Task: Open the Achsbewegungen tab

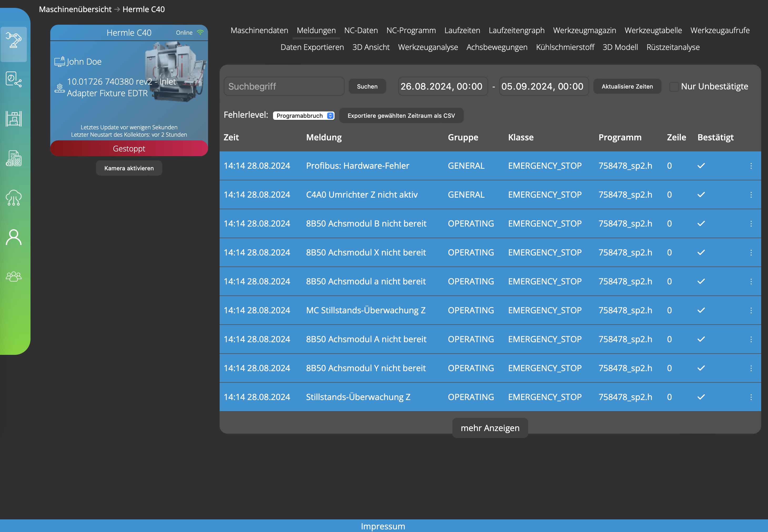Action: [x=497, y=47]
